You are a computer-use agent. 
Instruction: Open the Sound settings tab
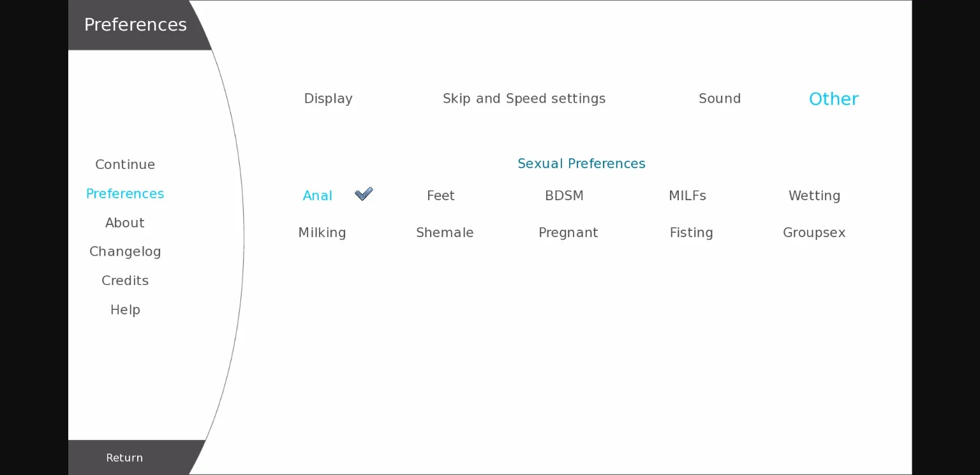tap(719, 99)
